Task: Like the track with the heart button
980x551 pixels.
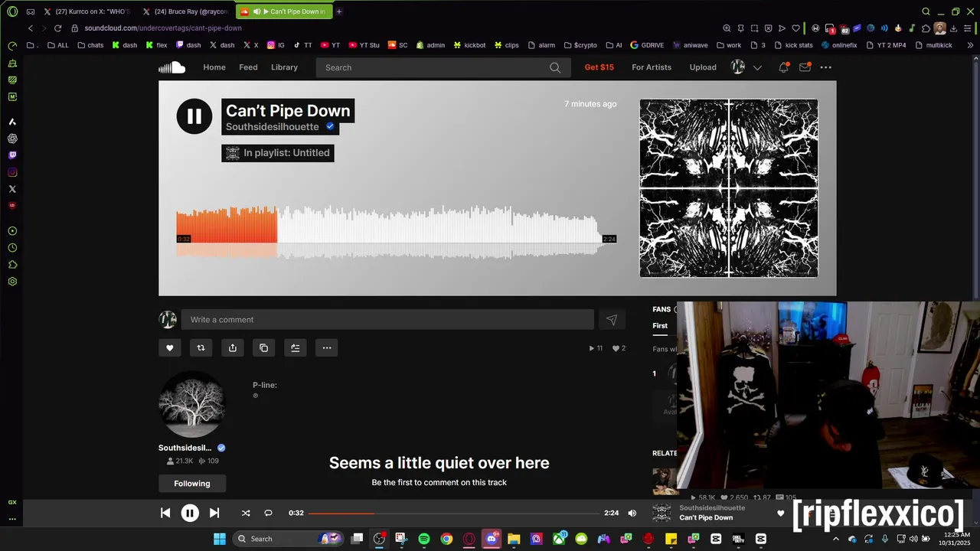Action: pos(170,347)
